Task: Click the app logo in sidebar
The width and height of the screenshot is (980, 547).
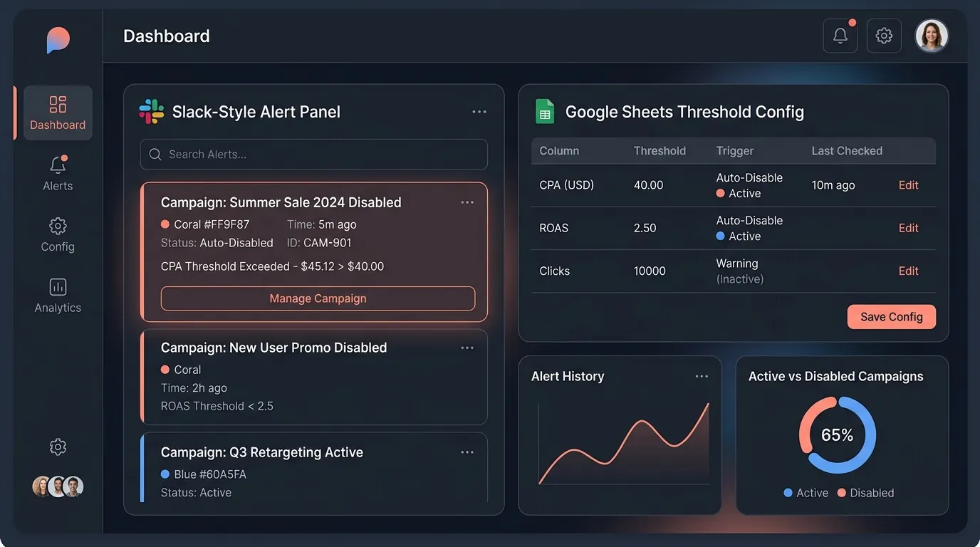Action: (x=58, y=40)
